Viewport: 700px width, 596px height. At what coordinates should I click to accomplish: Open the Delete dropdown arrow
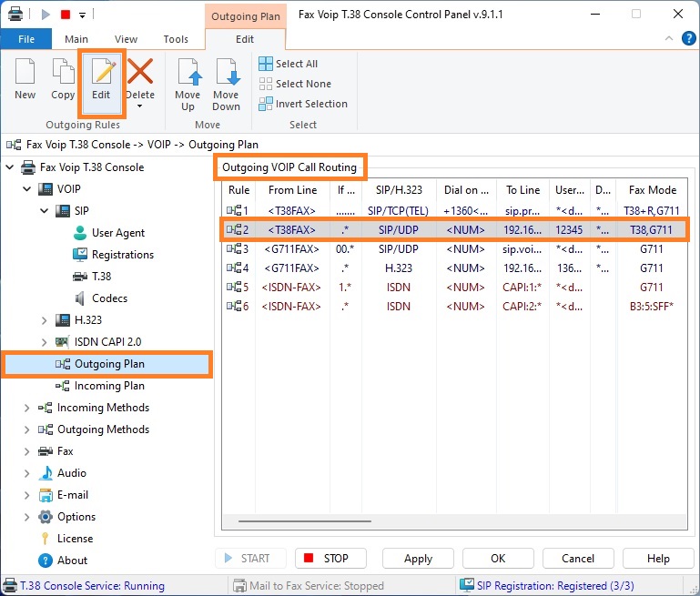click(140, 106)
